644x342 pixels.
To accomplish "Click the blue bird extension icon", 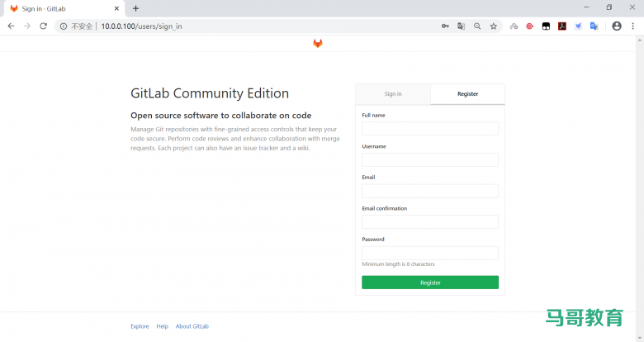I will tap(578, 26).
